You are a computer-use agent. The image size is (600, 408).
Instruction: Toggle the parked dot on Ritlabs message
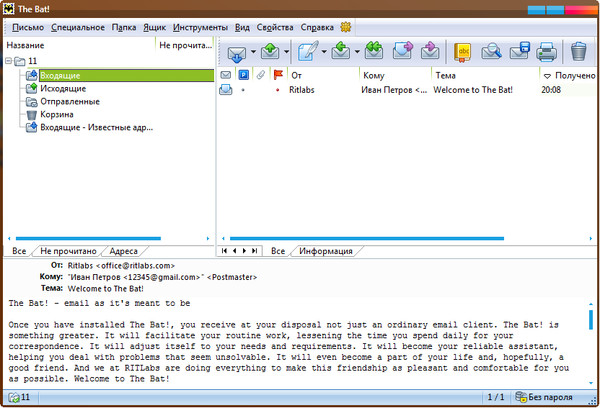pyautogui.click(x=243, y=90)
